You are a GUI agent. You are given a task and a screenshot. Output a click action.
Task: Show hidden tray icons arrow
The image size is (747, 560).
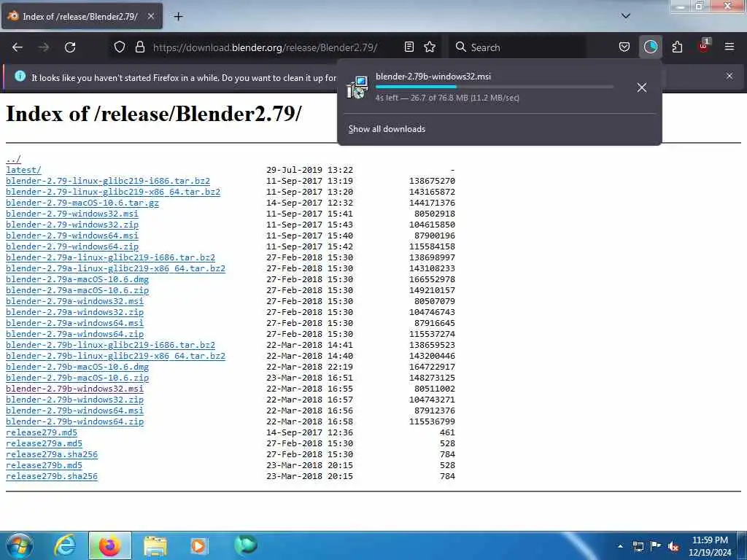[620, 546]
